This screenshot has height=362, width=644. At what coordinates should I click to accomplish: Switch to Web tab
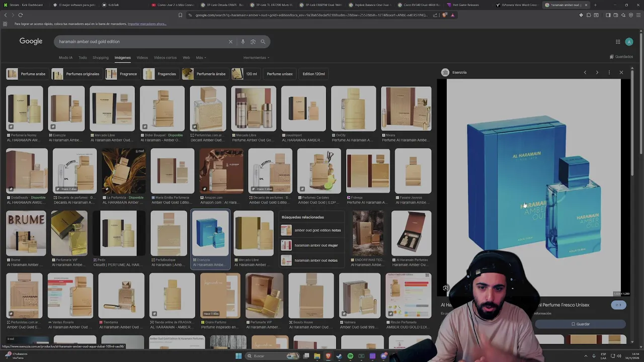pos(186,58)
